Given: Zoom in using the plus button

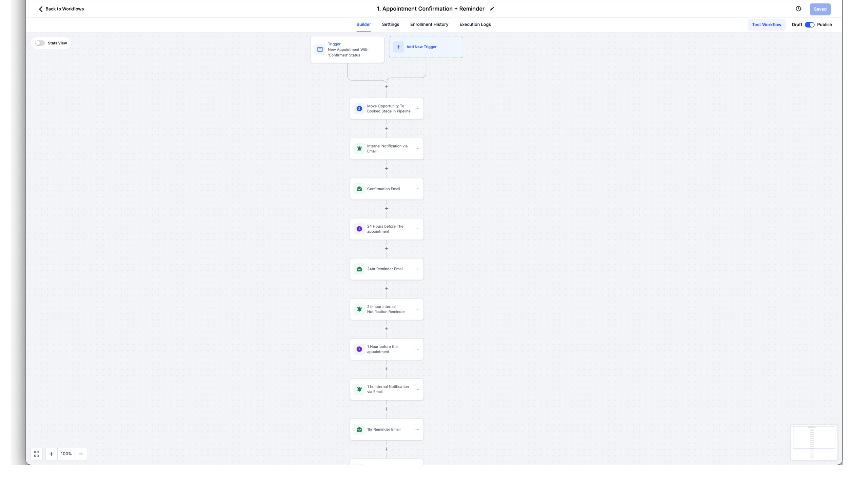Looking at the screenshot, I should pos(52,454).
